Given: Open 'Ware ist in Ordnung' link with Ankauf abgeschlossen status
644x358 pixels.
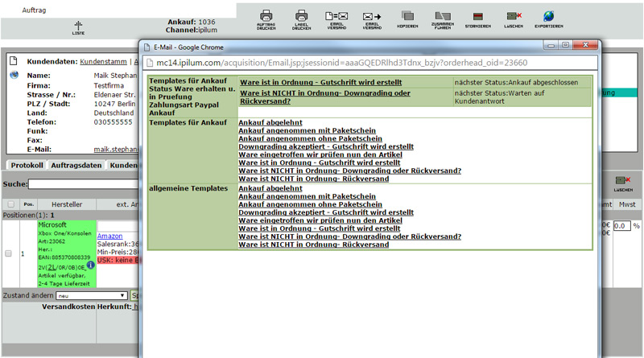Looking at the screenshot, I should 320,83.
